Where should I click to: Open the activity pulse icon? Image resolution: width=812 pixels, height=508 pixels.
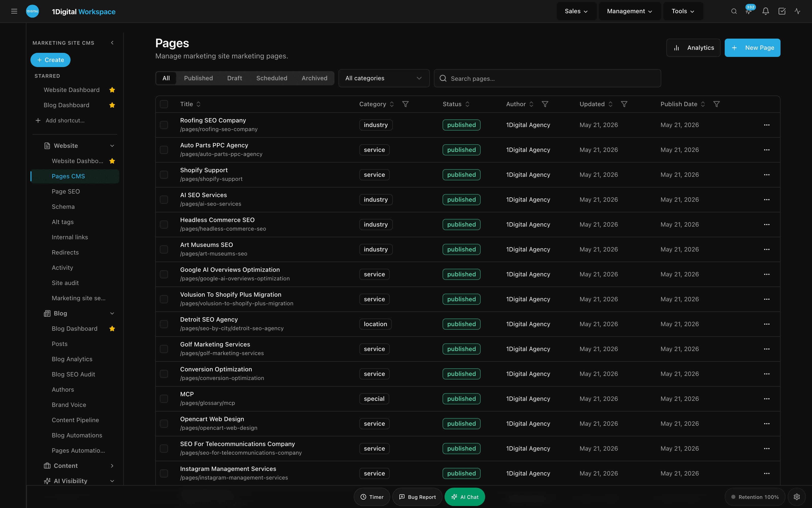point(798,11)
